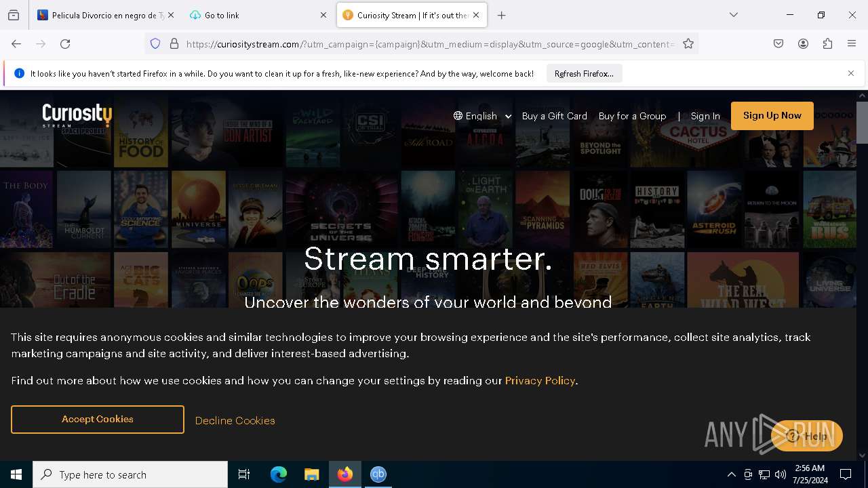Open the volume speaker icon
This screenshot has height=488, width=868.
pos(781,474)
